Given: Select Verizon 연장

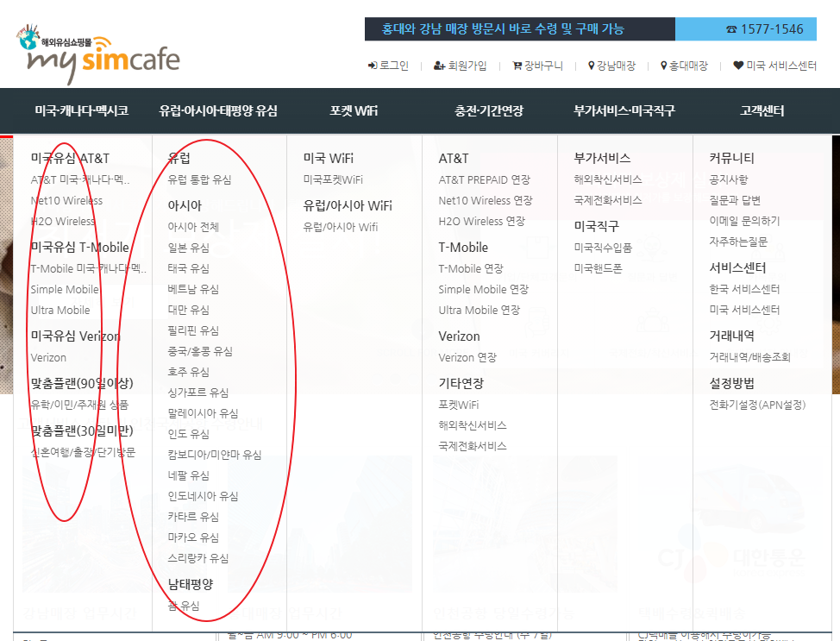Looking at the screenshot, I should (x=467, y=357).
